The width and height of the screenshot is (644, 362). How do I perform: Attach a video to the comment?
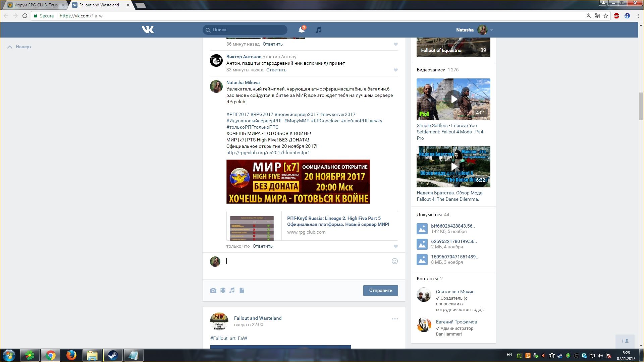click(223, 290)
